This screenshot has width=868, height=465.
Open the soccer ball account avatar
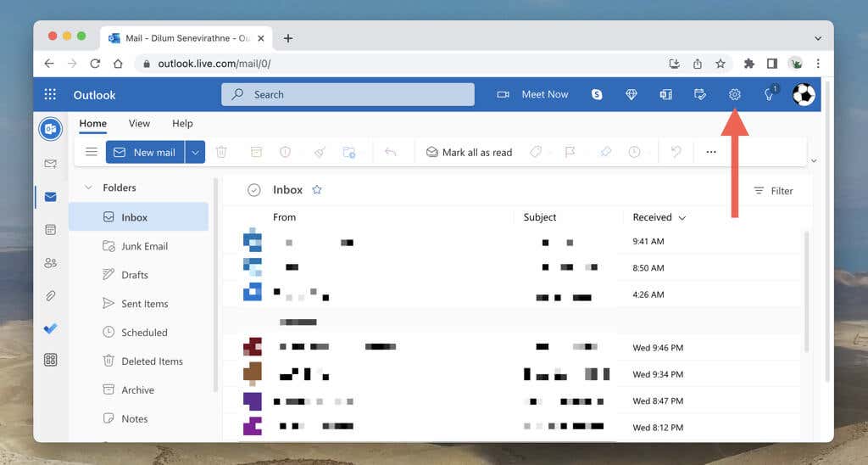click(x=804, y=95)
